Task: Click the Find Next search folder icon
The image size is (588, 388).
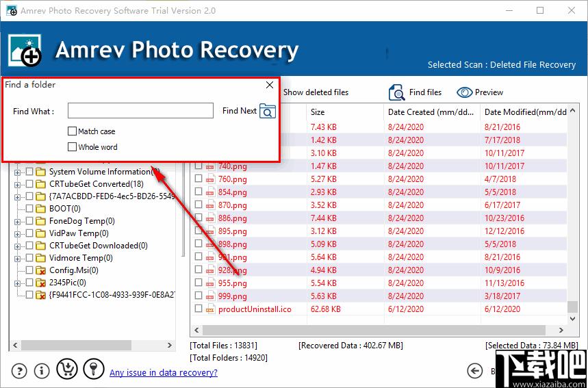Action: [268, 111]
